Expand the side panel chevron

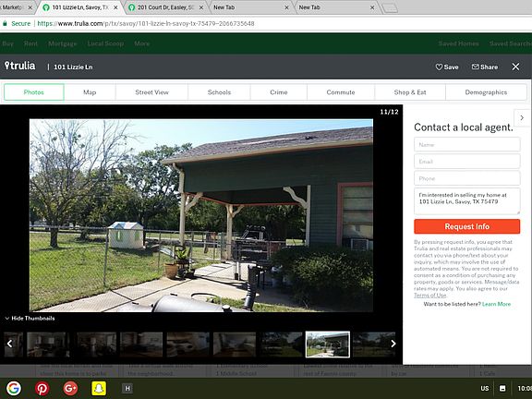522,117
